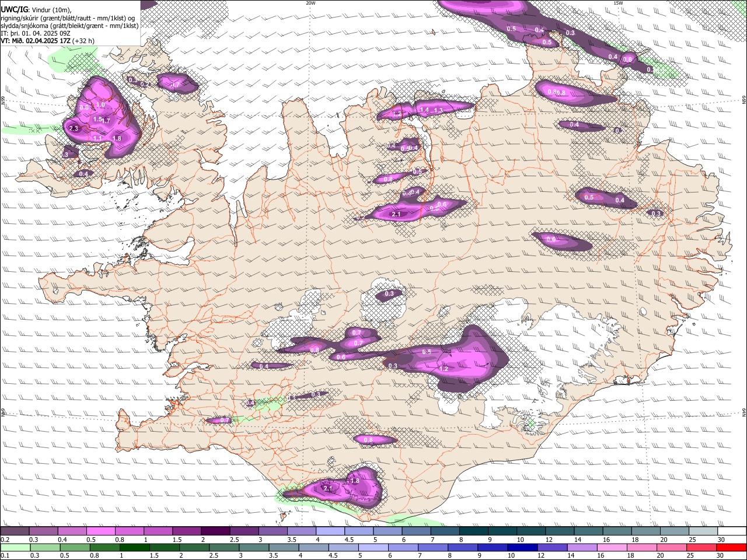The width and height of the screenshot is (747, 560).
Task: Pick upper scale swatch starting at 6
Action: click(417, 531)
